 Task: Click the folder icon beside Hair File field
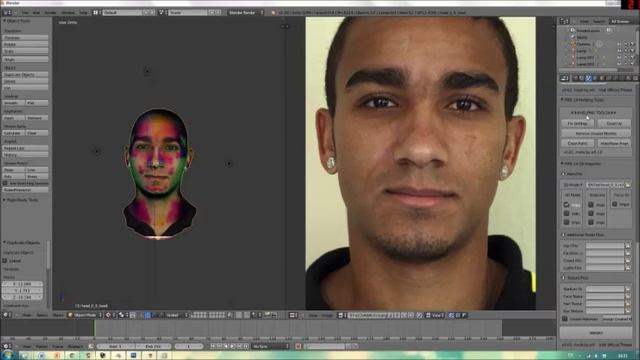[x=628, y=246]
